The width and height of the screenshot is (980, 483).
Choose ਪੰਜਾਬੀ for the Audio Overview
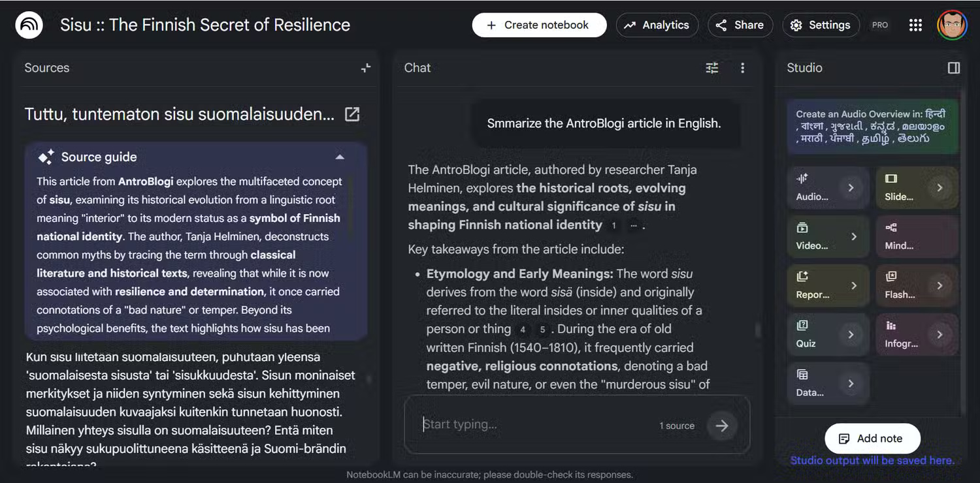(x=843, y=138)
